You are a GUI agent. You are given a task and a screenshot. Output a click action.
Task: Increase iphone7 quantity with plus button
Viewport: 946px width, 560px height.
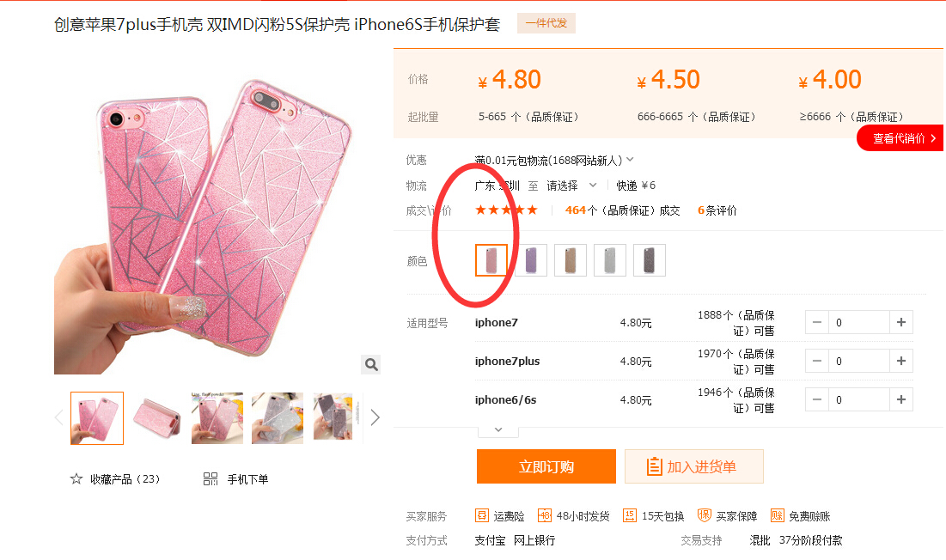[x=900, y=322]
